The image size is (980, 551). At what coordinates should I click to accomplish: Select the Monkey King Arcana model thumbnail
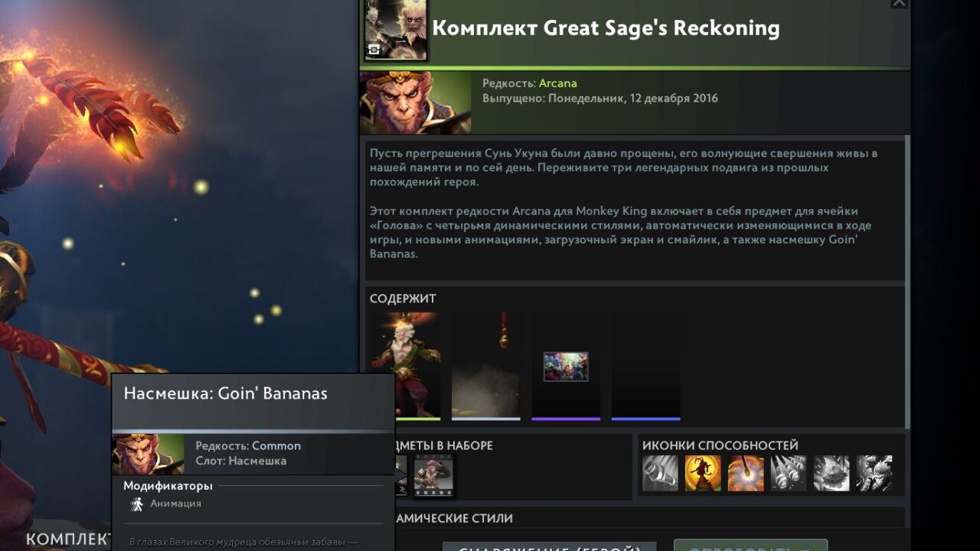click(x=406, y=366)
